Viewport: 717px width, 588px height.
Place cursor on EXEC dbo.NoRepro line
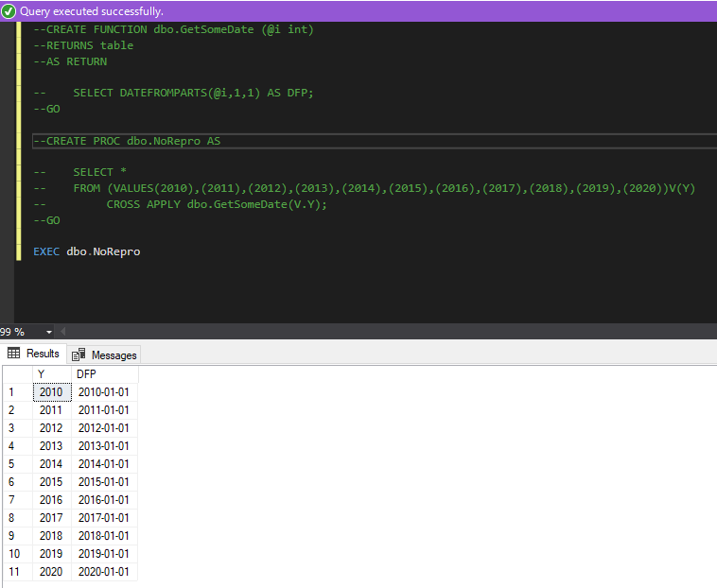(87, 251)
